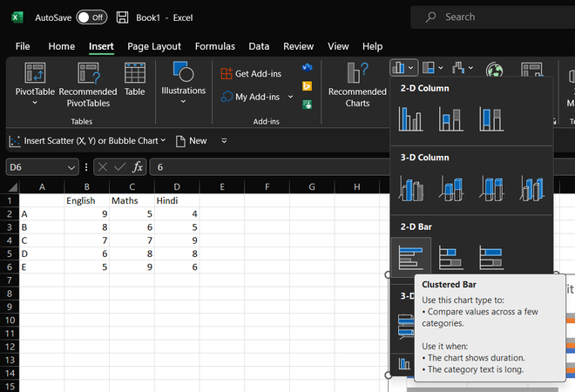Select the 2-D Clustered Bar chart
575x392 pixels.
(x=410, y=257)
